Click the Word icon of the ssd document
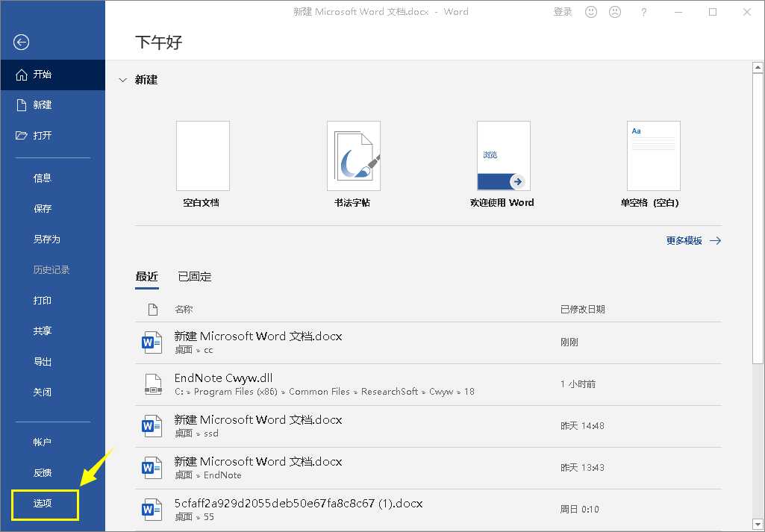This screenshot has width=765, height=532. tap(152, 426)
